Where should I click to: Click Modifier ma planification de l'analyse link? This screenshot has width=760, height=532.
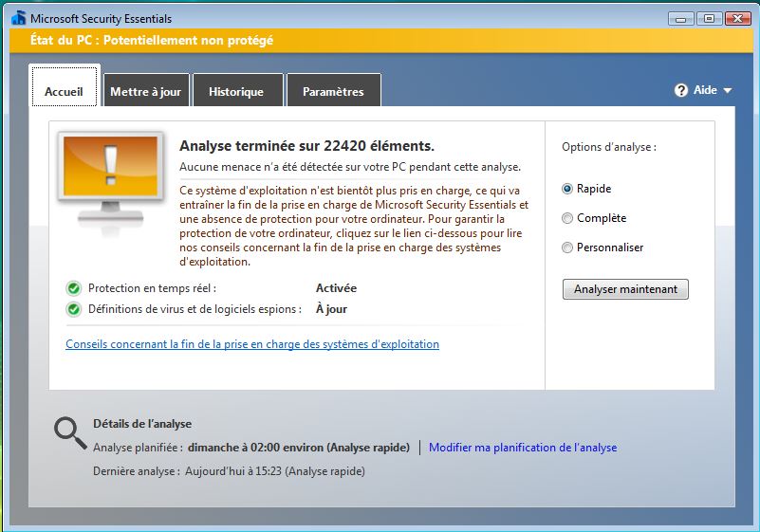[x=523, y=448]
